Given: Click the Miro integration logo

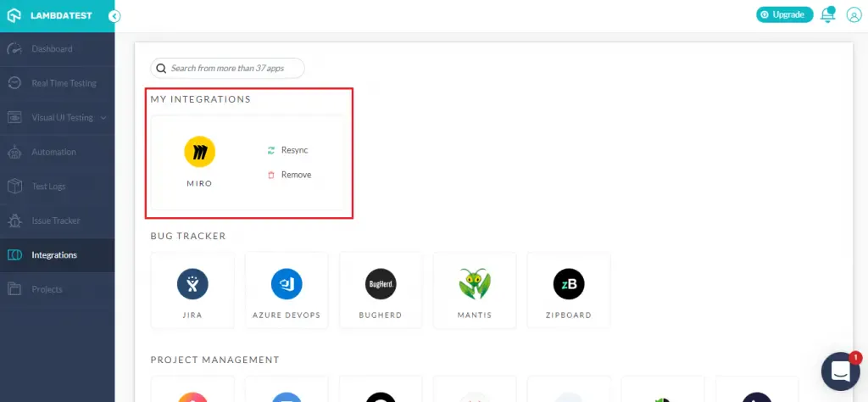Looking at the screenshot, I should coord(199,152).
